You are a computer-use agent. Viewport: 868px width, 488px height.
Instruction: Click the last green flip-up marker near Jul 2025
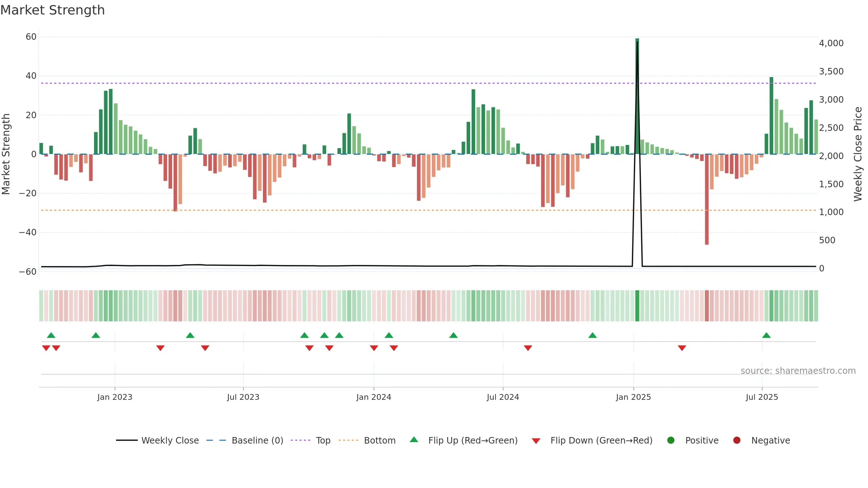pyautogui.click(x=766, y=335)
